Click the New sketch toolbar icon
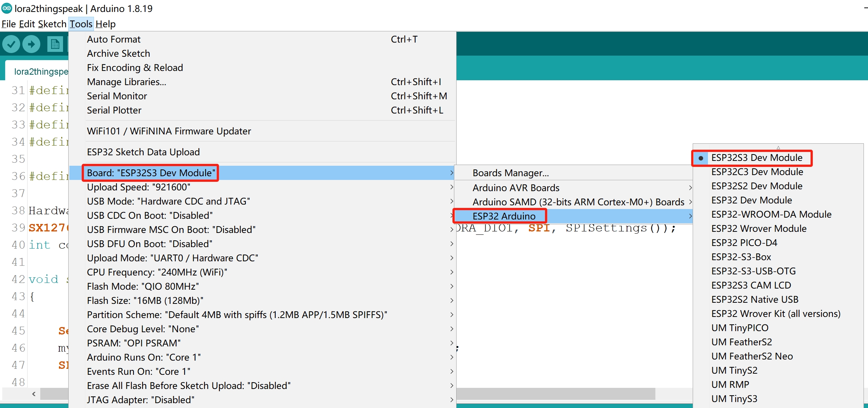 click(55, 44)
